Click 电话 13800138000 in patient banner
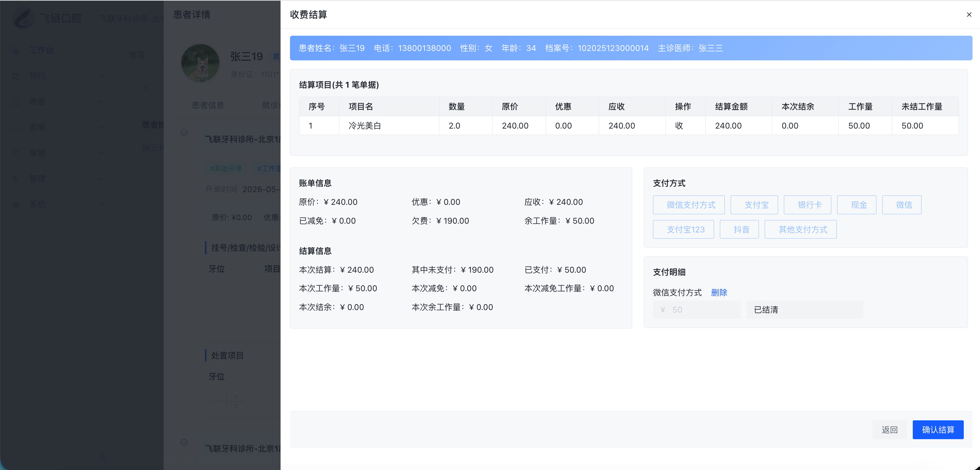 (x=412, y=48)
